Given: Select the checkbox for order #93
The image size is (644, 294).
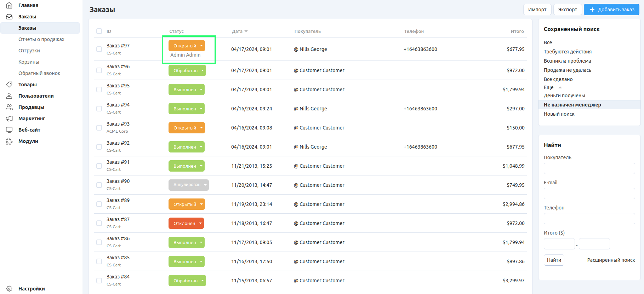Looking at the screenshot, I should 99,128.
